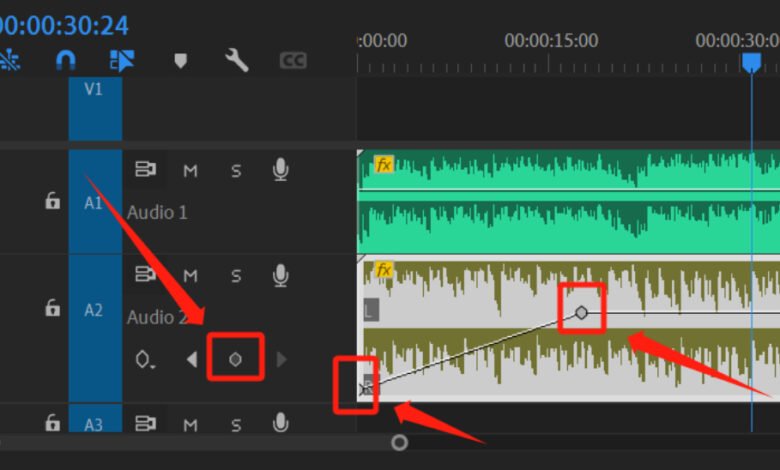Target the A3 audio track
The image size is (780, 470).
[95, 418]
